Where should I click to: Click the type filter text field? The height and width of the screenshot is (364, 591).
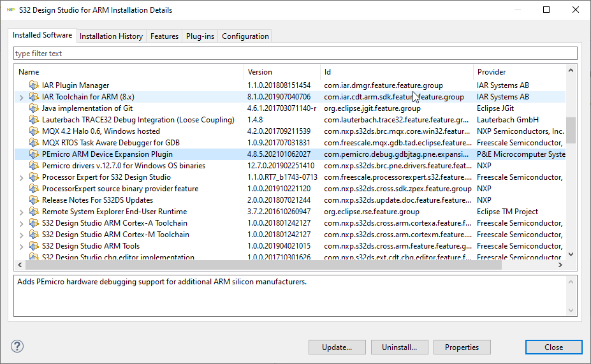coord(295,54)
